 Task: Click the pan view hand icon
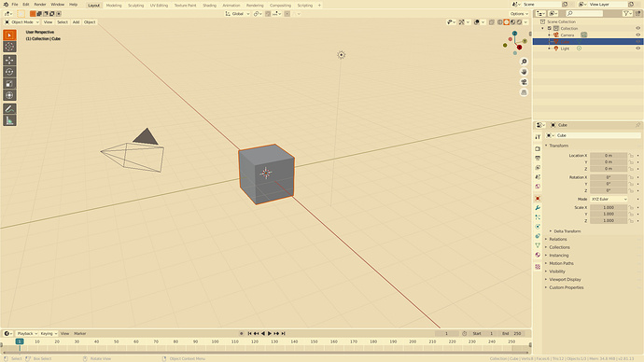[x=524, y=72]
